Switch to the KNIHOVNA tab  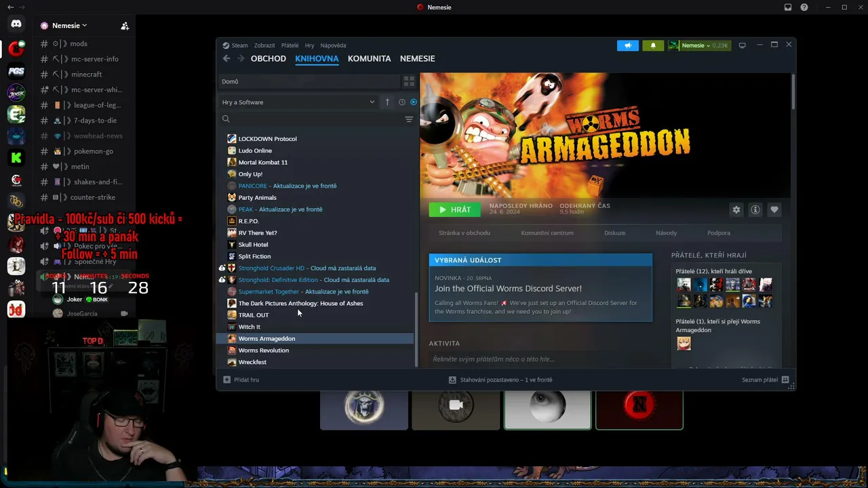(317, 58)
